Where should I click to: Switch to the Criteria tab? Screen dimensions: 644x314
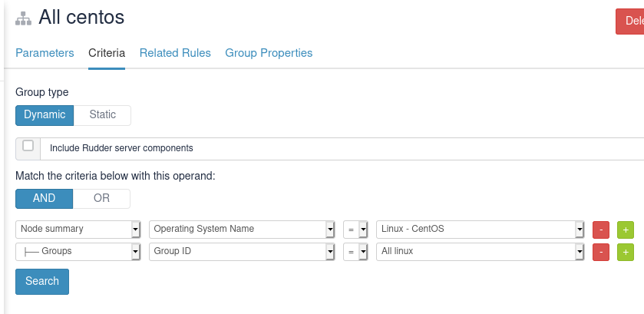[x=107, y=53]
